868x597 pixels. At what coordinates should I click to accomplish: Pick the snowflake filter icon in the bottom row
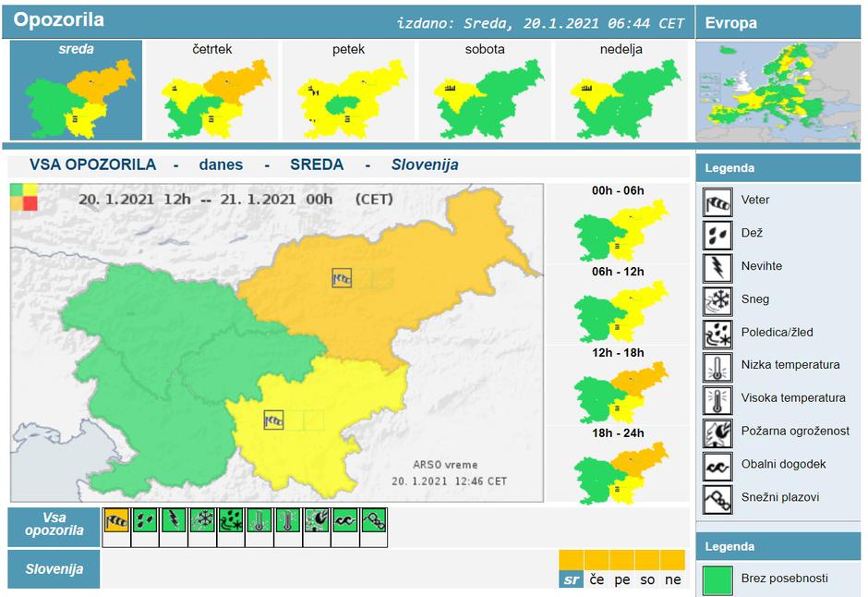[x=202, y=521]
